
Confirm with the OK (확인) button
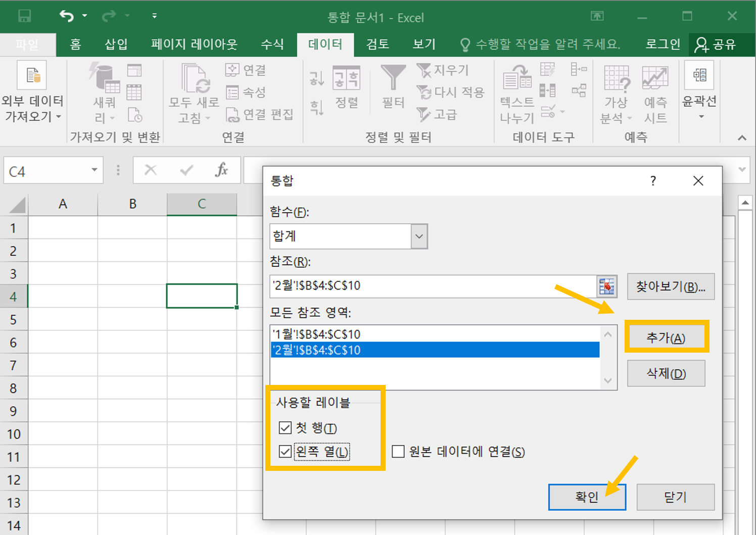pyautogui.click(x=587, y=497)
